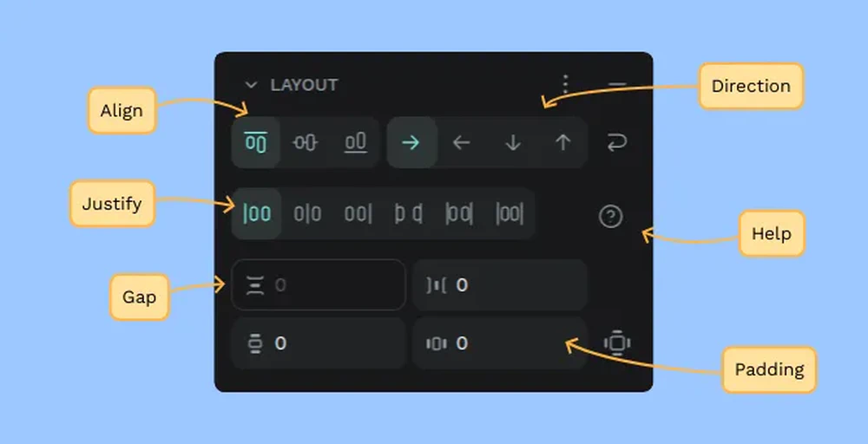Select justify start option

pos(257,213)
